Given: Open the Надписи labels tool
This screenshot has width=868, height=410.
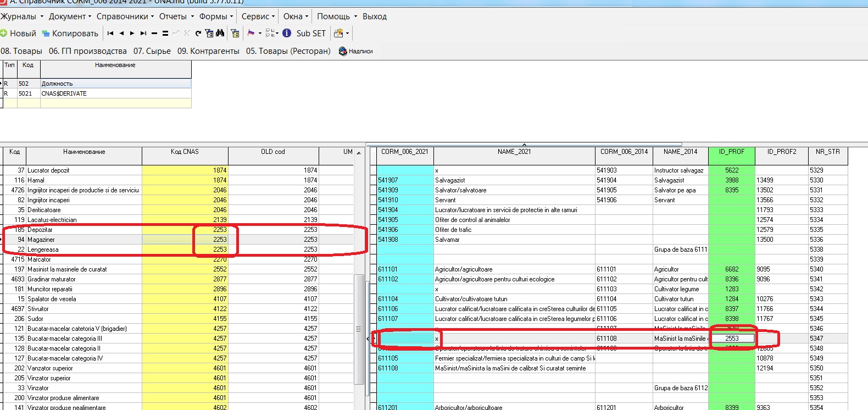Looking at the screenshot, I should [x=356, y=51].
